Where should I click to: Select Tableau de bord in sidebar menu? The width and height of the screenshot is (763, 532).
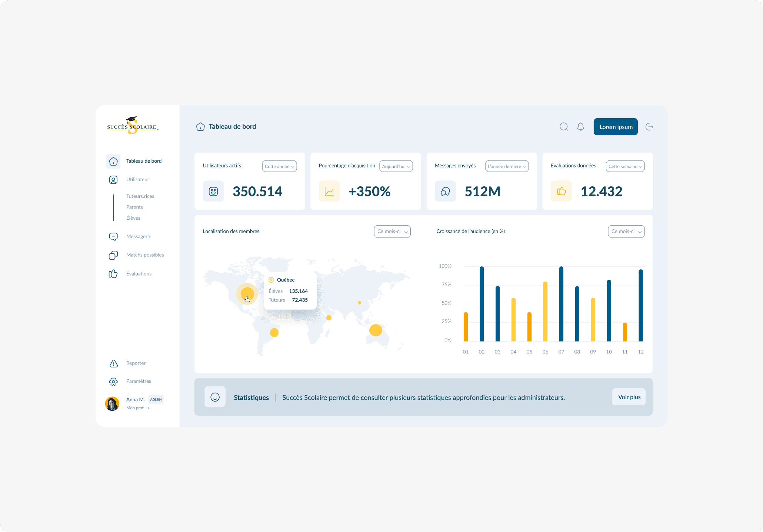pos(143,161)
